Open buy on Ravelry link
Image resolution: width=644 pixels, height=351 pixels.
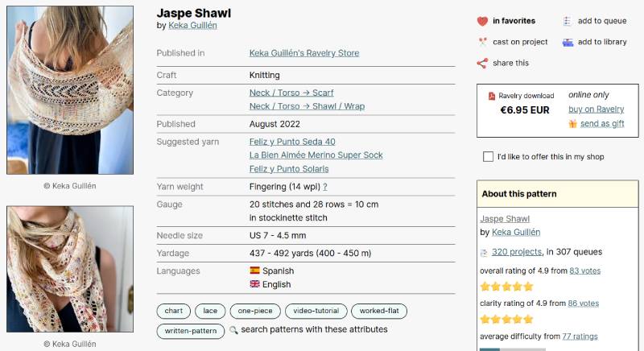coord(596,109)
